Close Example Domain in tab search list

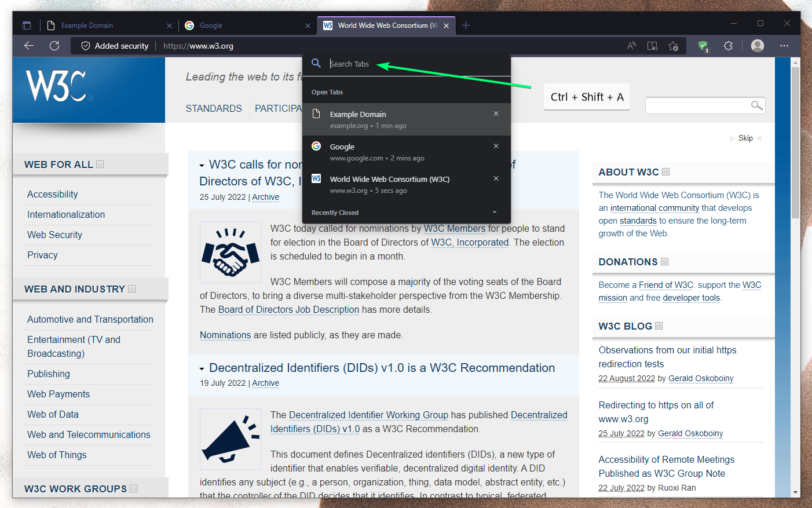tap(496, 114)
